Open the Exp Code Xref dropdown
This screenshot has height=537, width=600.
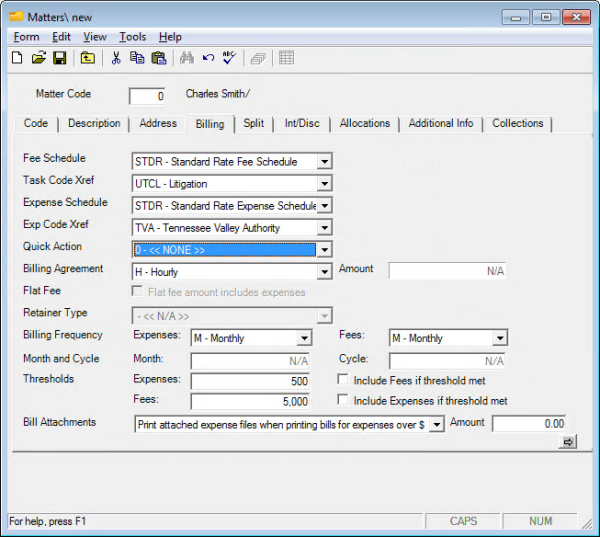[x=323, y=228]
